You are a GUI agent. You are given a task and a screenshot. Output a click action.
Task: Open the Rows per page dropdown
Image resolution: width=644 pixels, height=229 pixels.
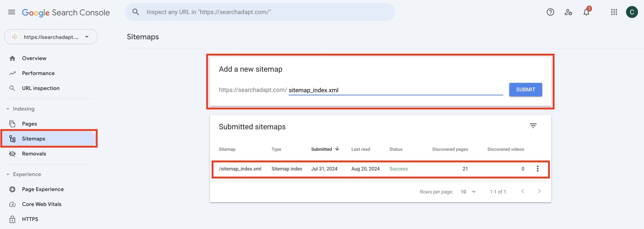click(x=468, y=192)
